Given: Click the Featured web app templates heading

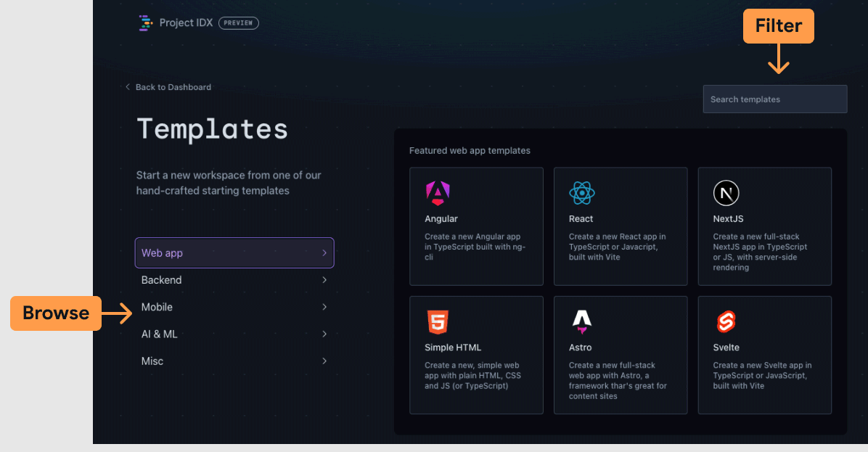Looking at the screenshot, I should (x=470, y=150).
